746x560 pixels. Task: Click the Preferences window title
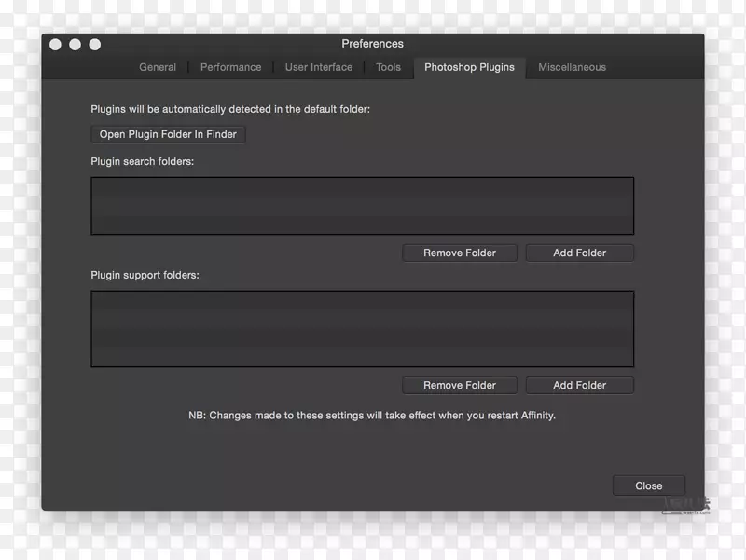(372, 44)
